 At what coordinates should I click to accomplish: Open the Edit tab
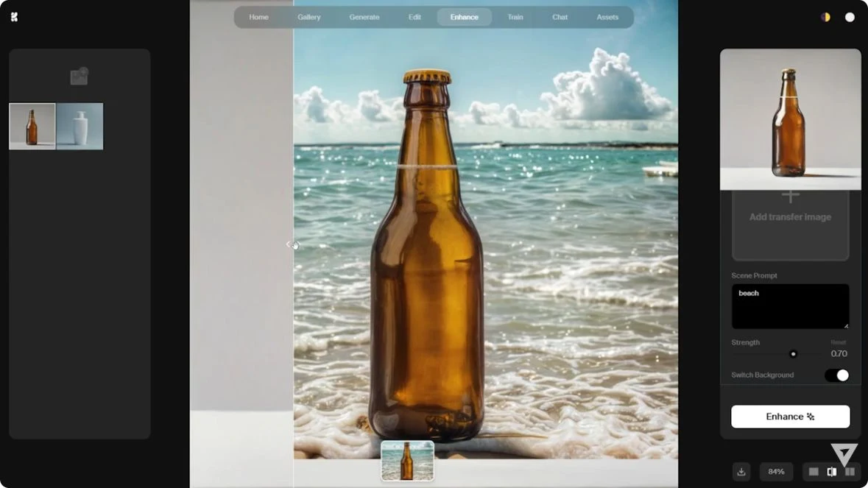414,17
